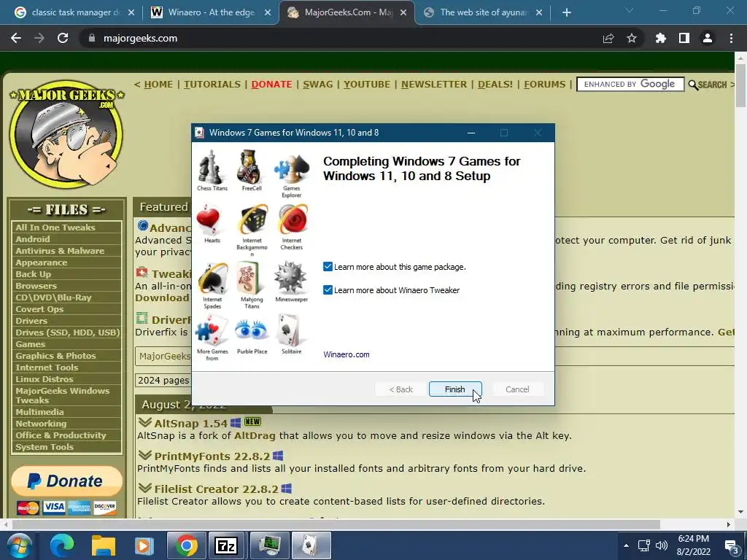Bookmark this page with star icon
The image size is (747, 560).
pyautogui.click(x=632, y=38)
